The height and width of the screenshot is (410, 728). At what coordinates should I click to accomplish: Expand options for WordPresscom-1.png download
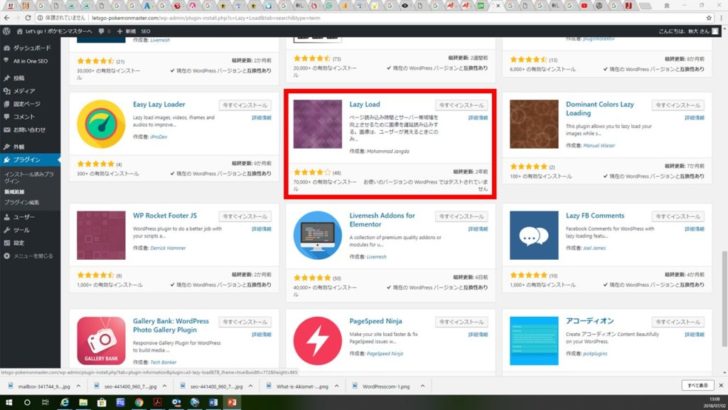click(422, 386)
